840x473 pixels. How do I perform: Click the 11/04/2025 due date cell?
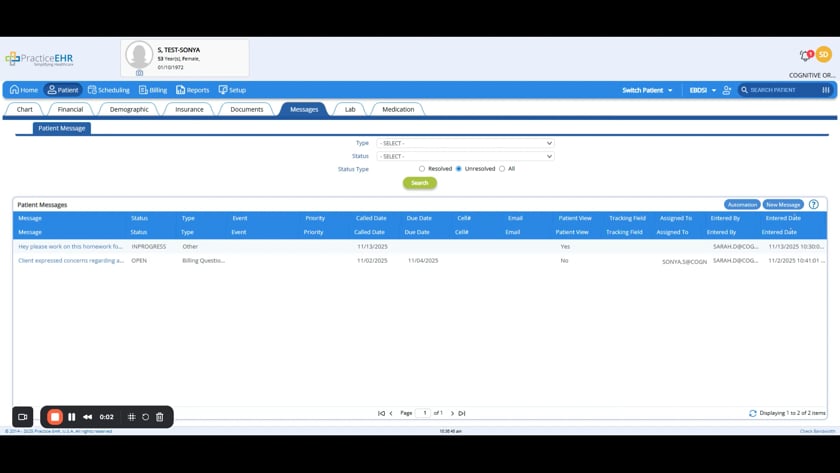point(423,260)
